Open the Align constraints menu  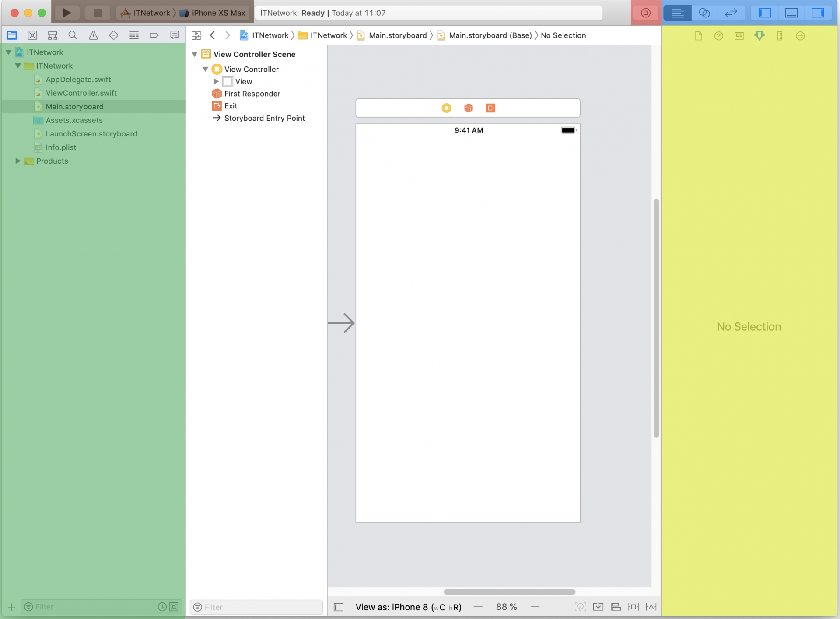coord(616,607)
